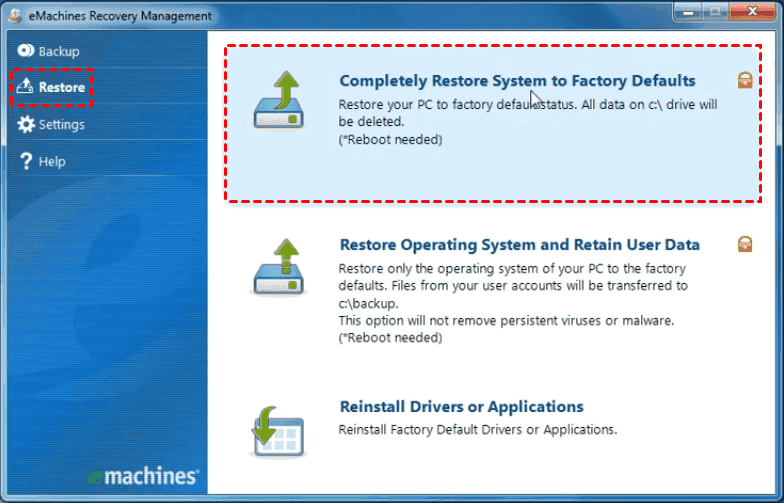The height and width of the screenshot is (503, 784).
Task: Click the Backup disc icon
Action: [x=26, y=50]
